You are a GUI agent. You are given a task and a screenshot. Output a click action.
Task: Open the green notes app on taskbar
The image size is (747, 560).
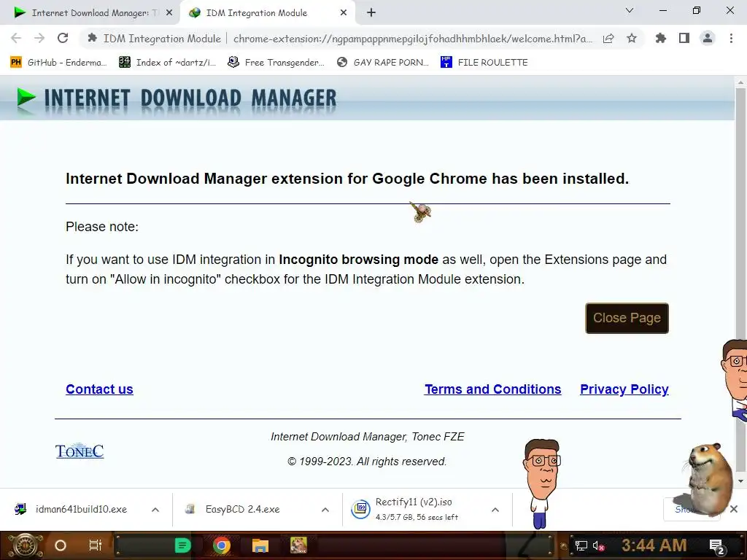[x=182, y=545]
